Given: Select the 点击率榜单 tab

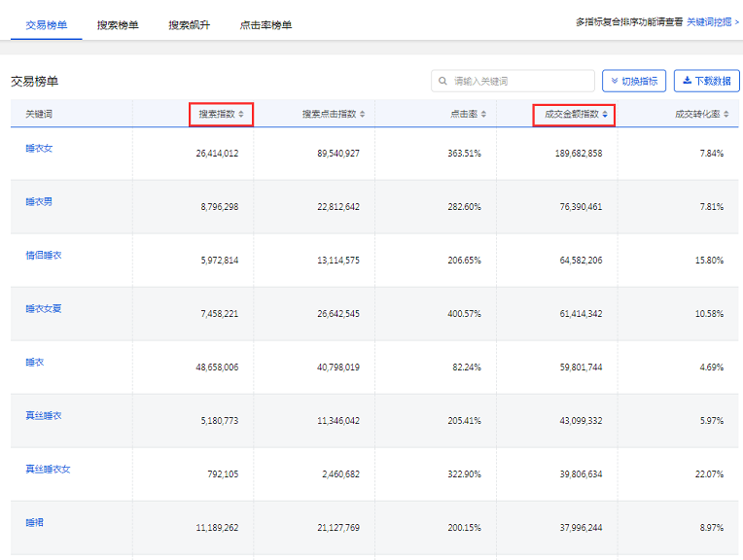Looking at the screenshot, I should point(265,25).
